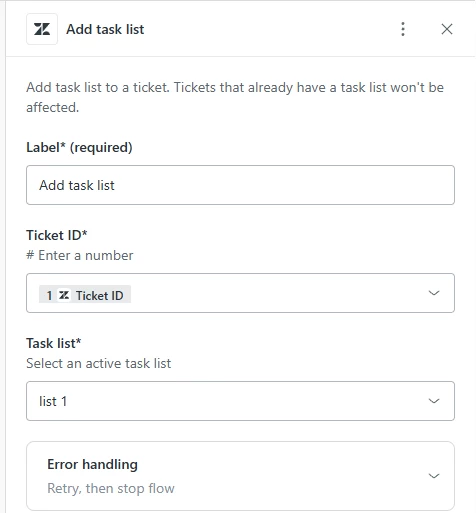Click the task list description paragraph
The width and height of the screenshot is (476, 513).
click(235, 97)
